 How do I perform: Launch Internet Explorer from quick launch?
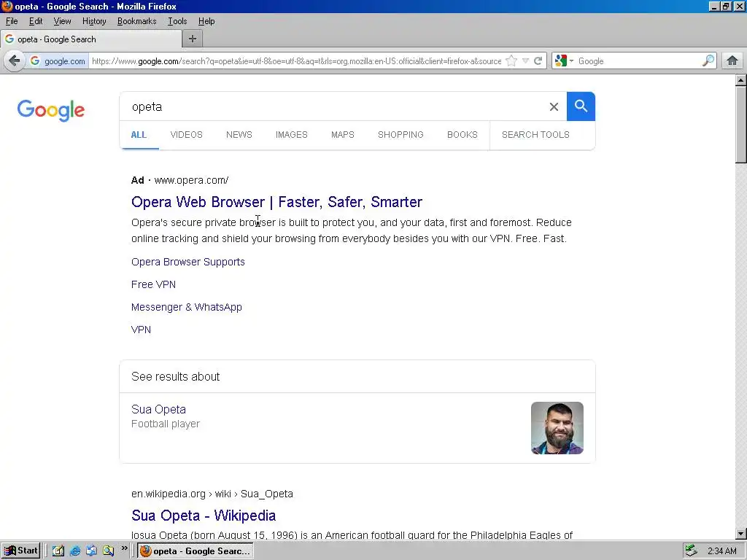75,551
